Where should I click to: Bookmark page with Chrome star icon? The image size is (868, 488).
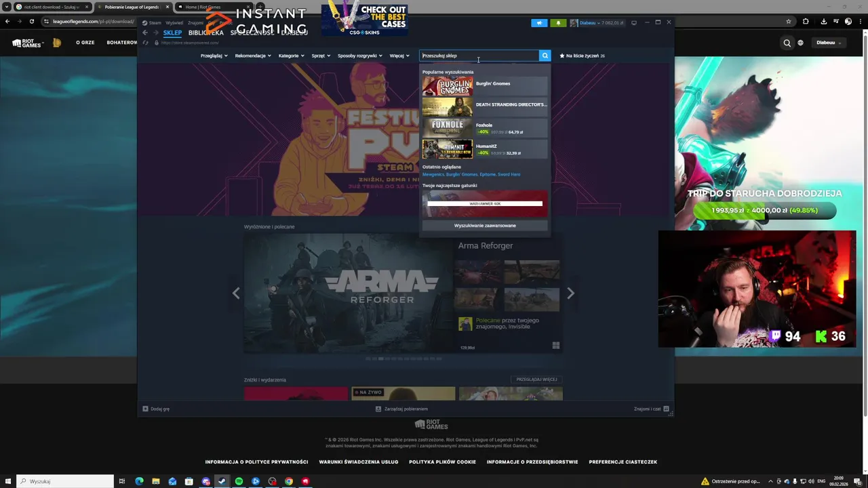pos(789,22)
